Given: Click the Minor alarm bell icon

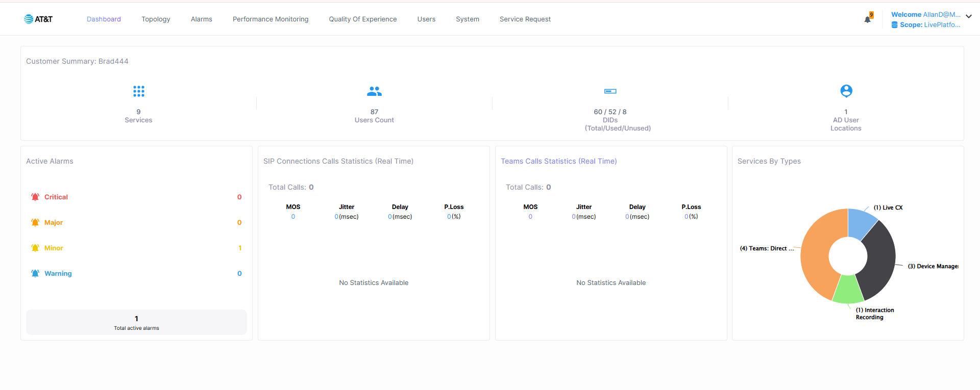Looking at the screenshot, I should point(35,248).
